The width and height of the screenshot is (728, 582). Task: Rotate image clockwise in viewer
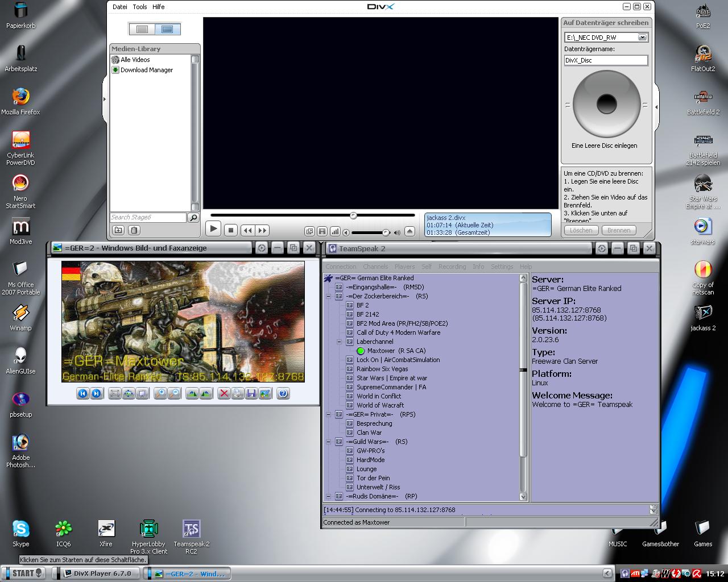point(192,393)
